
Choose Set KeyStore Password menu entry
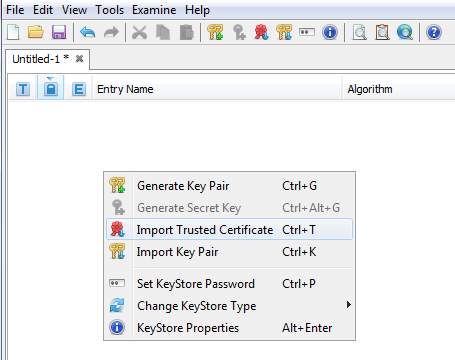[229, 284]
